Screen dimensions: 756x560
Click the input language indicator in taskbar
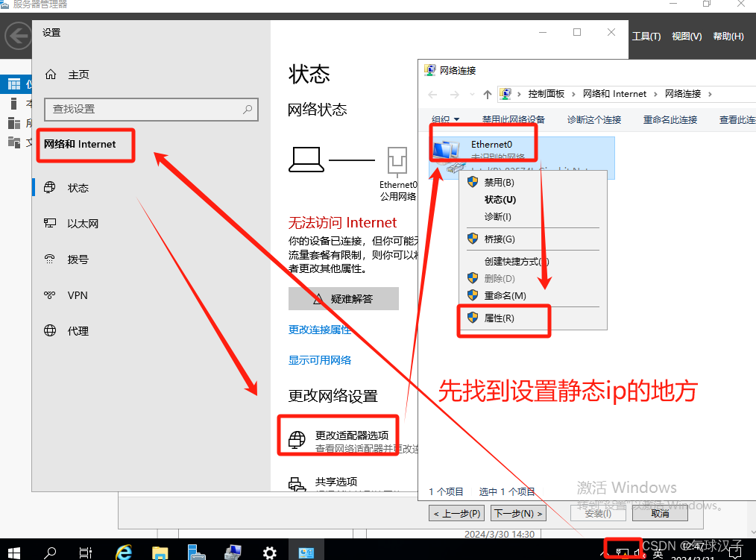click(x=658, y=554)
